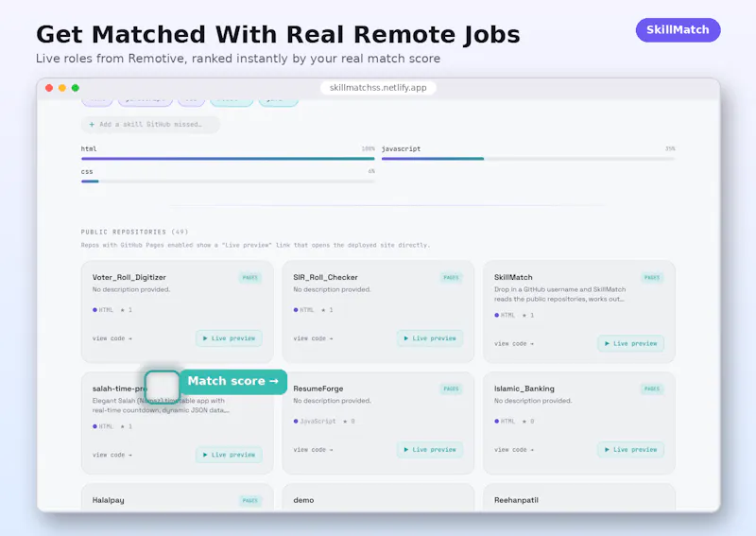Click PAGES badge on Halalpay card

click(250, 501)
